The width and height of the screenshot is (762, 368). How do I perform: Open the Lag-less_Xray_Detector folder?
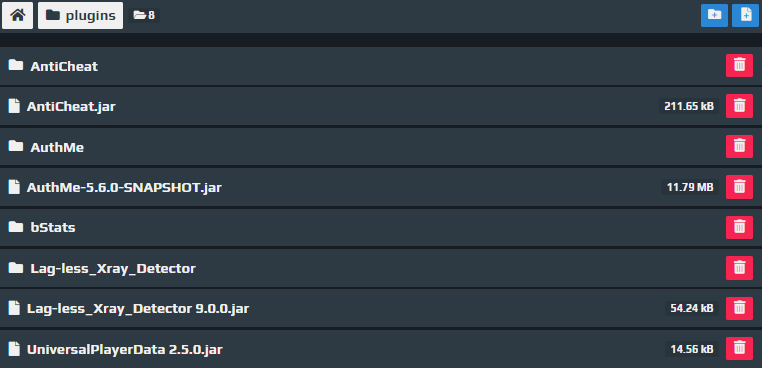pyautogui.click(x=113, y=268)
